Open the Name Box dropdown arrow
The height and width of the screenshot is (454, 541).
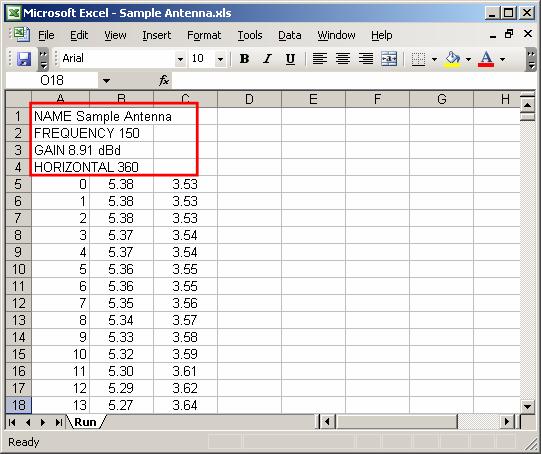pos(106,81)
